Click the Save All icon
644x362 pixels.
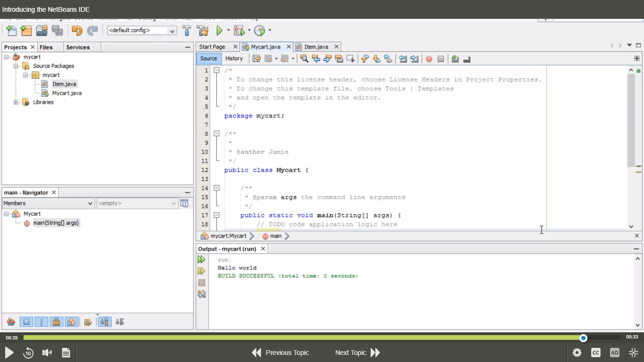58,31
